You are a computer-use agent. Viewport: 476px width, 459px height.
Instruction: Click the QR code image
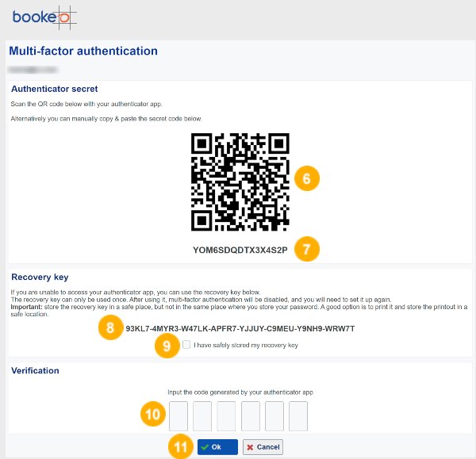(240, 182)
